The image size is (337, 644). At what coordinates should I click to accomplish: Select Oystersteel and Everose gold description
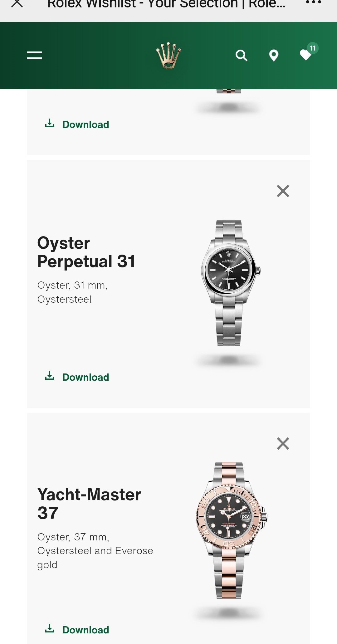(95, 551)
